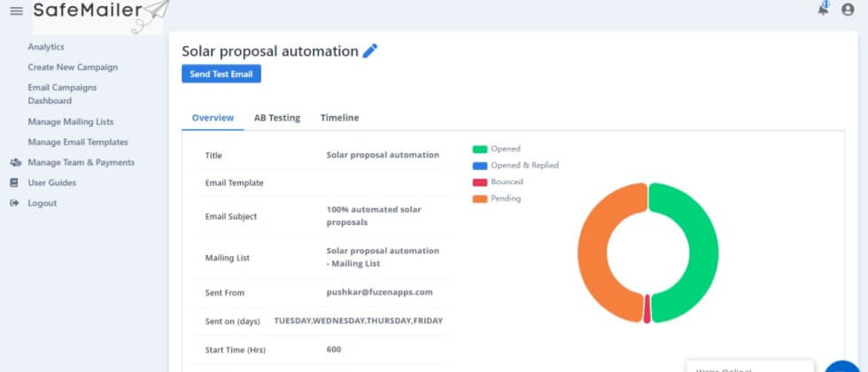The height and width of the screenshot is (372, 868).
Task: Click the TUESDAY,WEDNESDAY,THURSDAY,FRIDAY value
Action: (x=358, y=321)
